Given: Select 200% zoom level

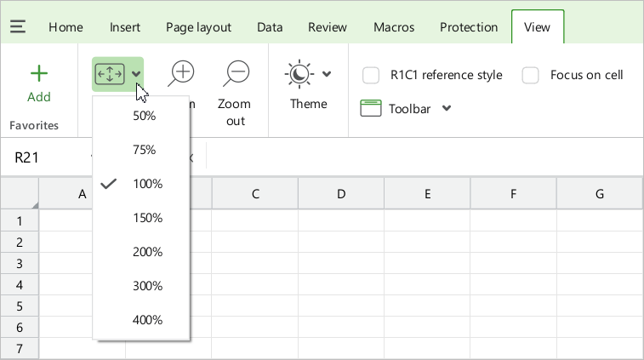Looking at the screenshot, I should click(x=141, y=252).
